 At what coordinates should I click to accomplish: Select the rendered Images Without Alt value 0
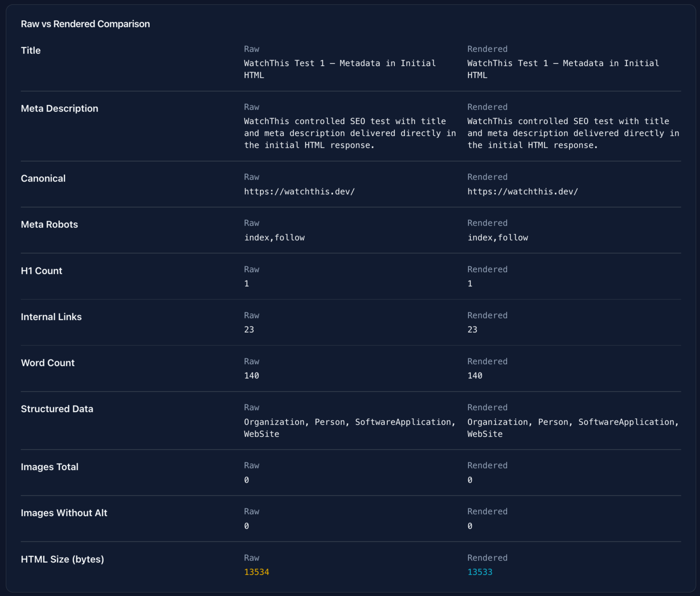(x=470, y=526)
